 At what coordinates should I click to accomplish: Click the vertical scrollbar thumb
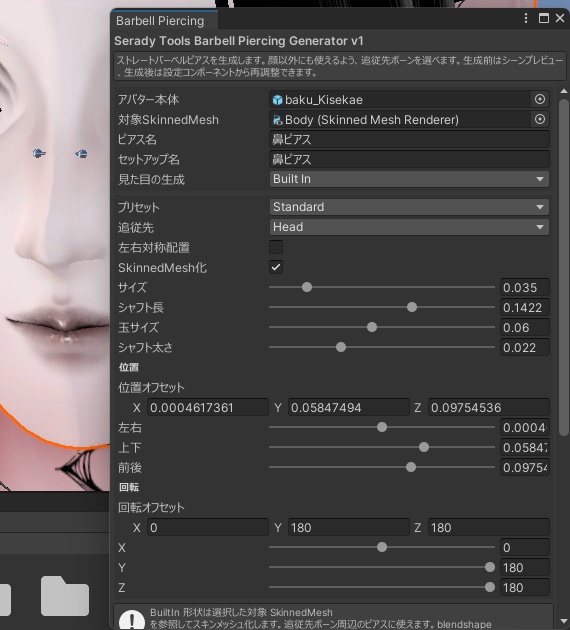(x=564, y=266)
